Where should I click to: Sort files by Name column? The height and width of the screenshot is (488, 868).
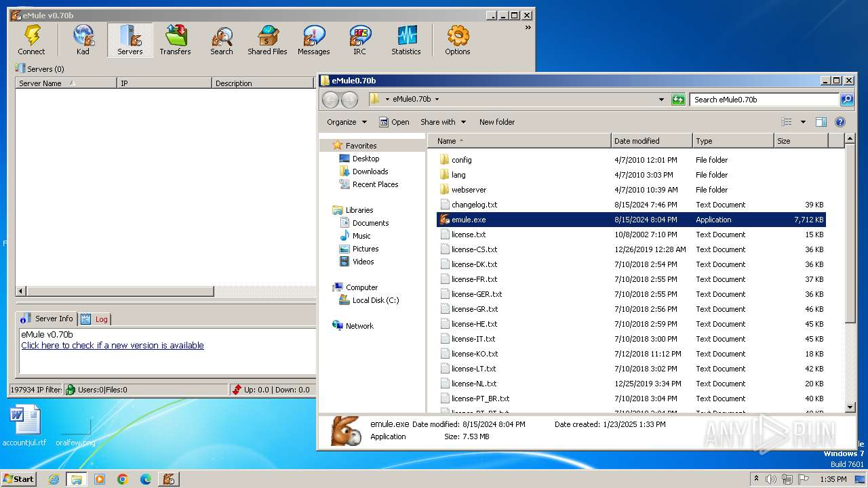pos(519,141)
